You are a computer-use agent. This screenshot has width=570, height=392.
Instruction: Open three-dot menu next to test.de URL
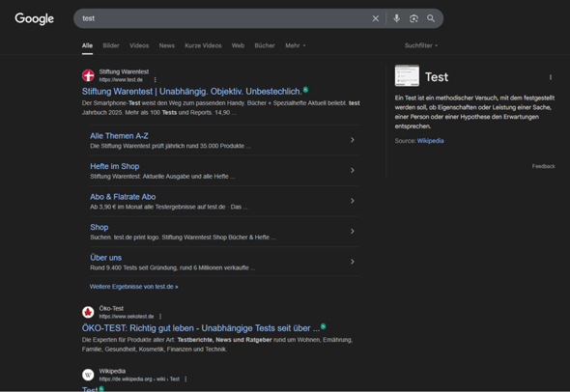[156, 80]
